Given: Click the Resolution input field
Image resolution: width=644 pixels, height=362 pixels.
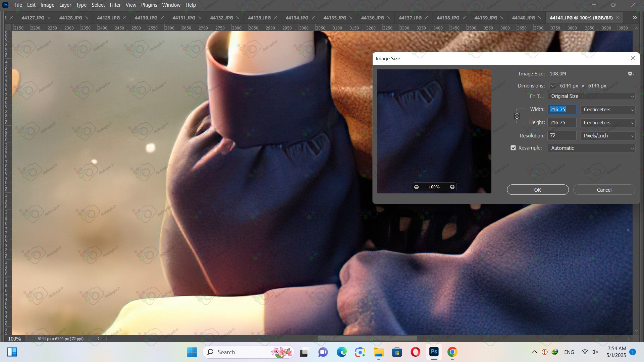Looking at the screenshot, I should (562, 136).
